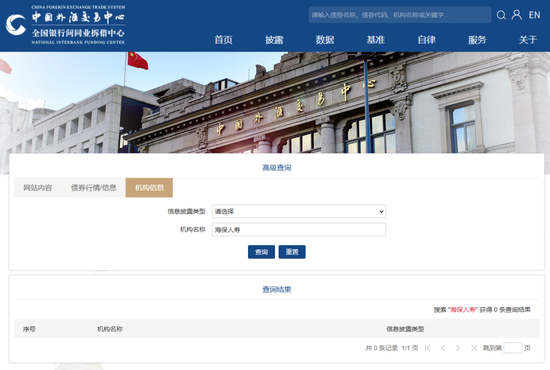Switch to the 网站内容 tab
The image size is (550, 370).
(38, 188)
